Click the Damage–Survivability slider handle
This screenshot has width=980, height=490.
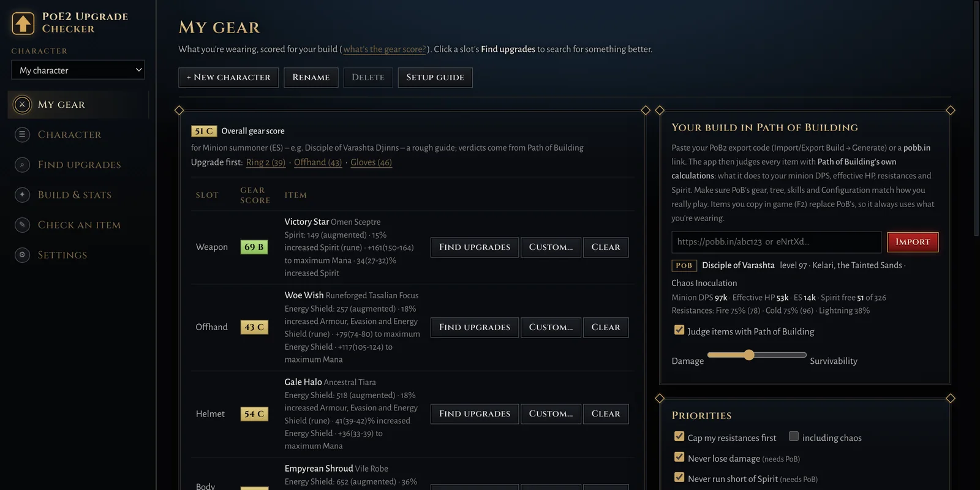(x=749, y=355)
